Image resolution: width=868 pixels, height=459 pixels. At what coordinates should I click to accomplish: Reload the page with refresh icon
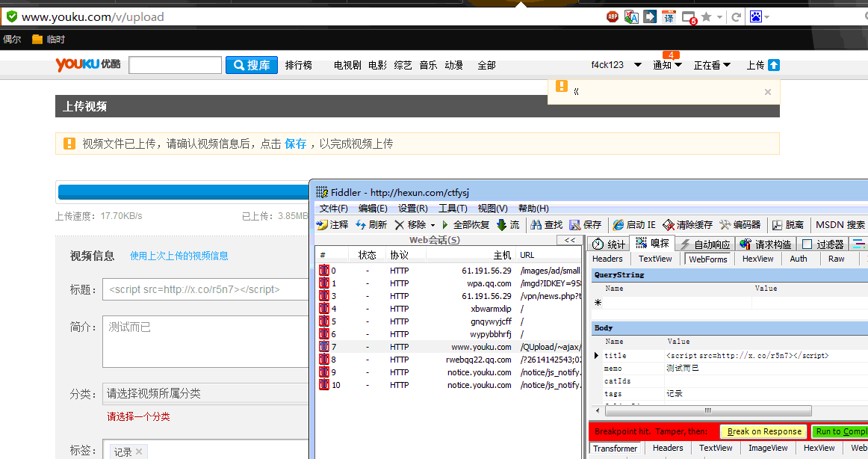click(x=737, y=17)
